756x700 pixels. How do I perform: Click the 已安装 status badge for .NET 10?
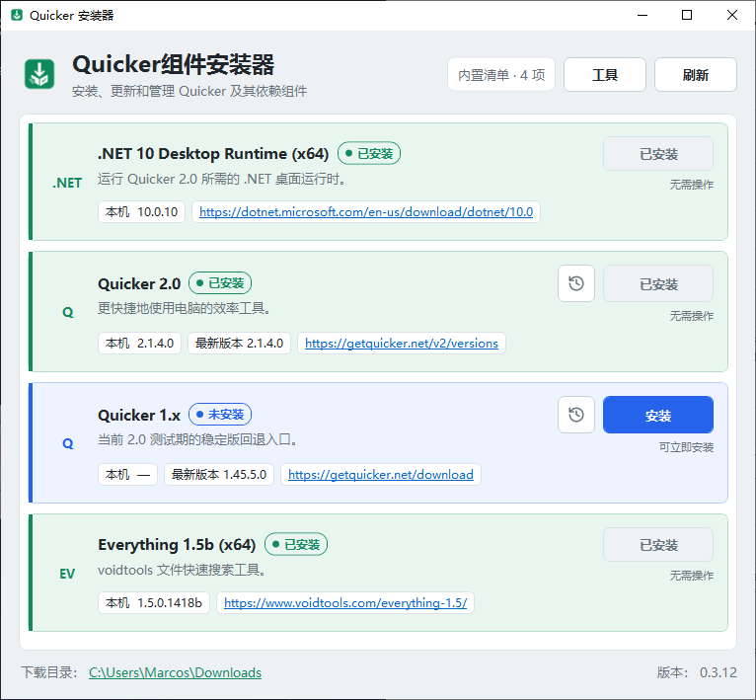(x=369, y=153)
